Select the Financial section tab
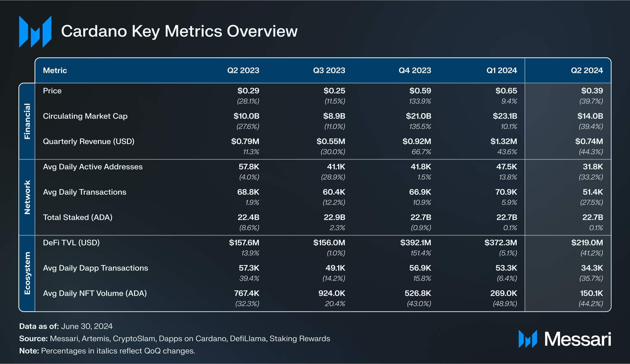 coord(27,121)
